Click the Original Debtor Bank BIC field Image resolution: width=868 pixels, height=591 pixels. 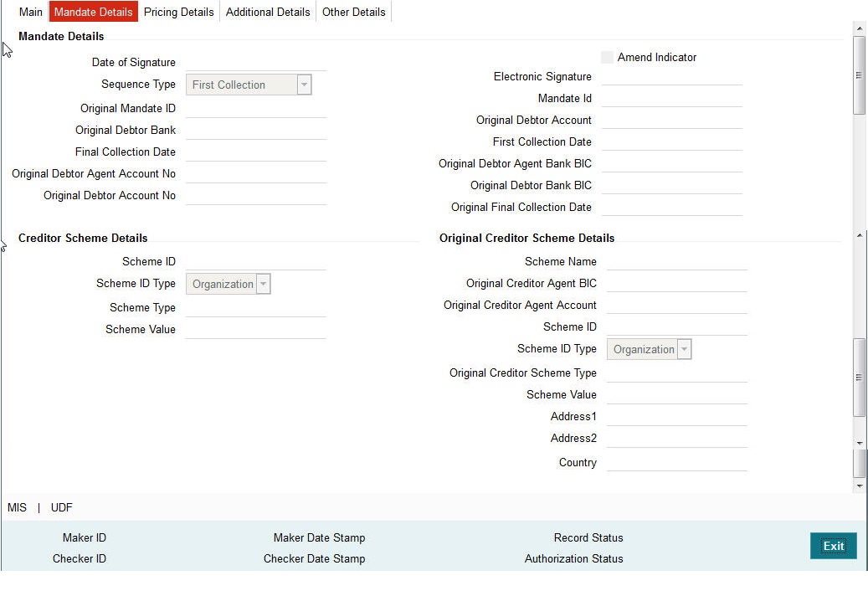coord(671,185)
